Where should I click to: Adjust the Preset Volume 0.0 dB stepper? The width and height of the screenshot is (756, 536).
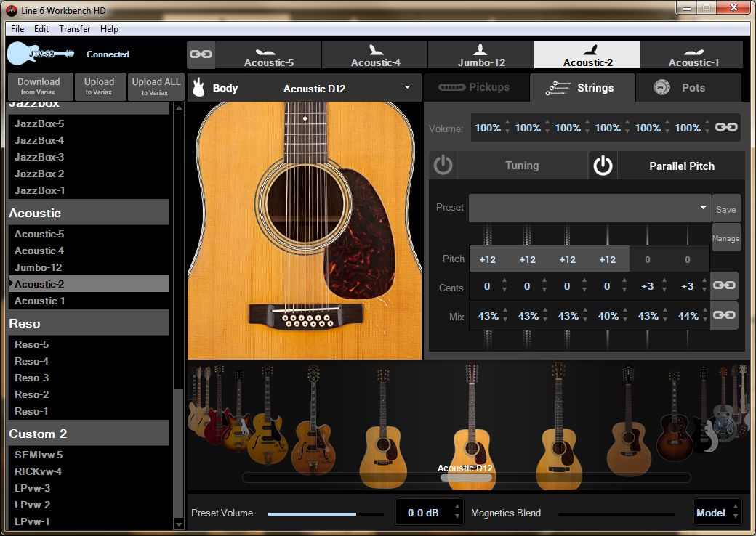pyautogui.click(x=457, y=511)
